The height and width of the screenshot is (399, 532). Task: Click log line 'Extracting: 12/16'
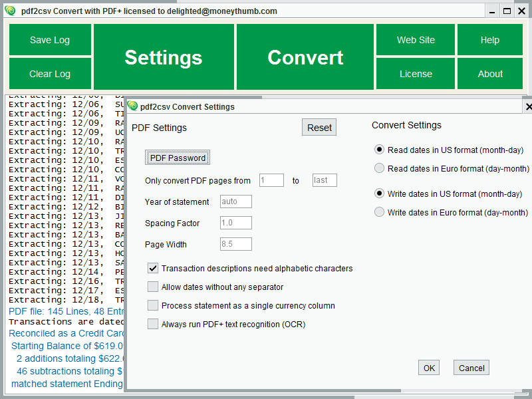pos(66,281)
